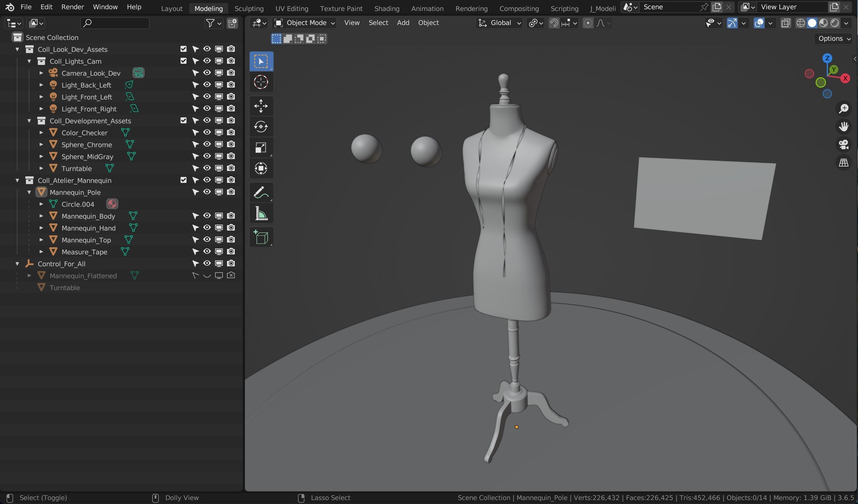Click new scene icon beside Scene
Image resolution: width=858 pixels, height=504 pixels.
(x=717, y=7)
